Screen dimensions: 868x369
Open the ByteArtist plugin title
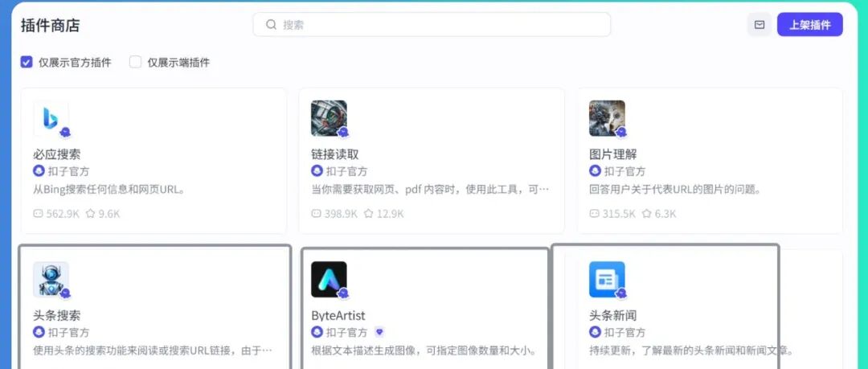[338, 315]
